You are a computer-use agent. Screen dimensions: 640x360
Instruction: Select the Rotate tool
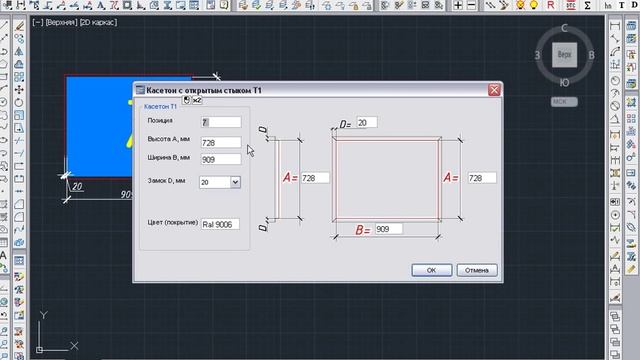(x=19, y=102)
